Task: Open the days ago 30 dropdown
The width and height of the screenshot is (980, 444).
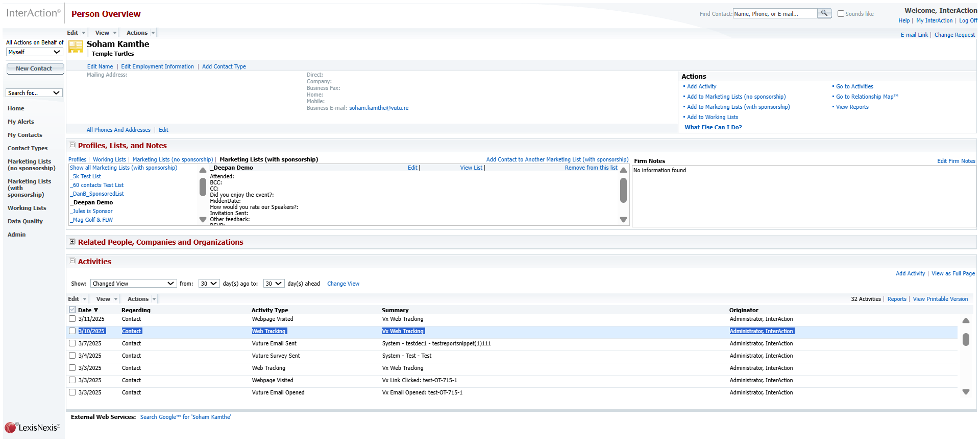Action: (209, 284)
